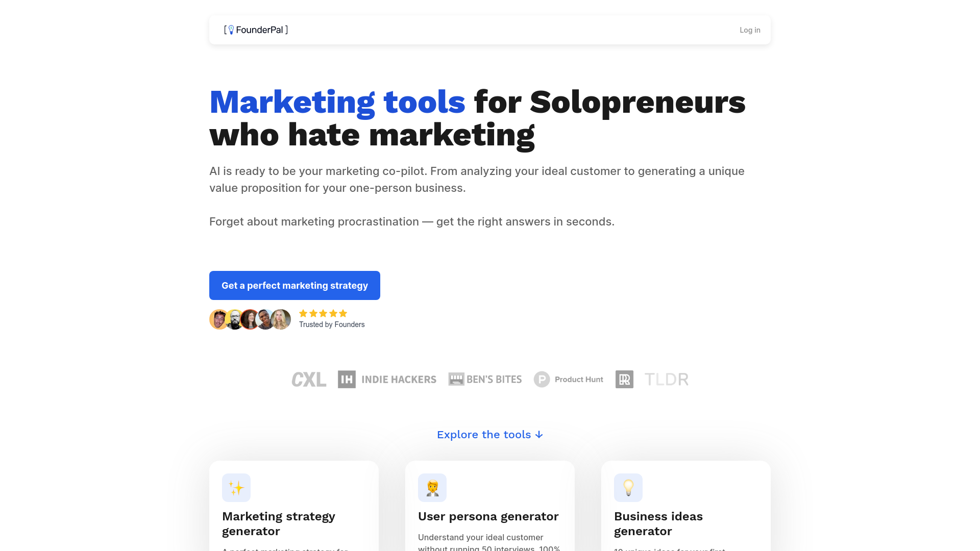Open Business ideas generator card title

tap(658, 523)
